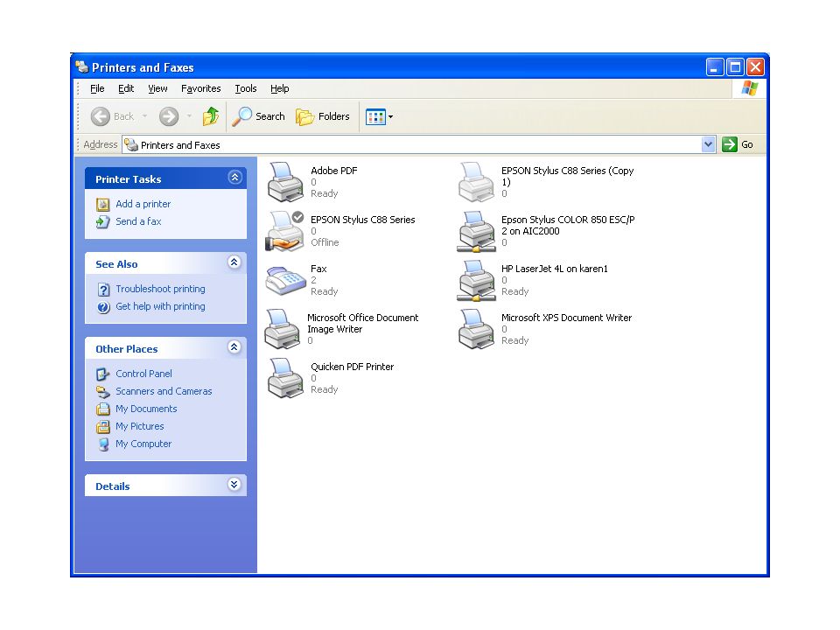840x630 pixels.
Task: Click the Get help with printing icon
Action: (x=103, y=307)
